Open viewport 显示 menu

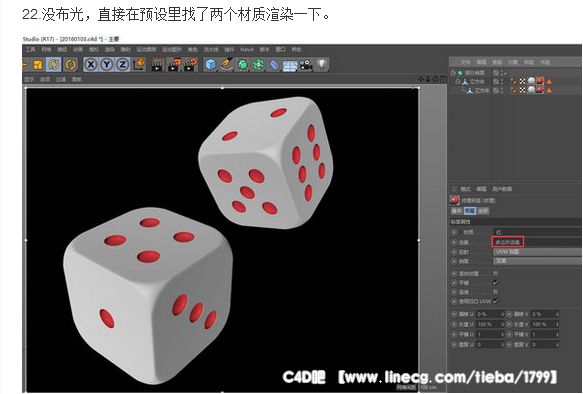[29, 79]
